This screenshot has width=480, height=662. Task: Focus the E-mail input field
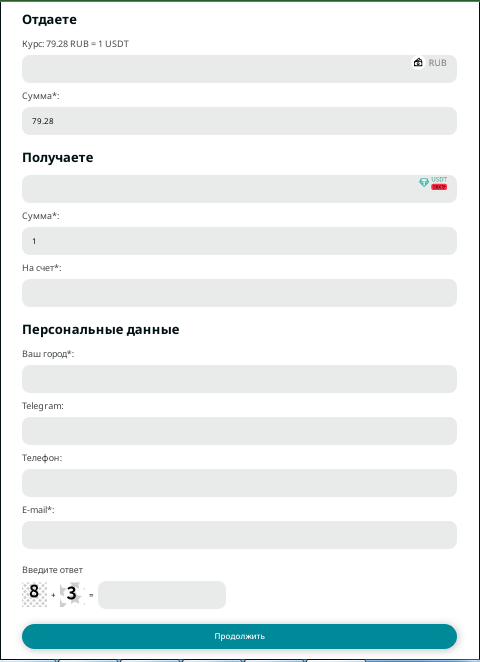[x=239, y=535]
